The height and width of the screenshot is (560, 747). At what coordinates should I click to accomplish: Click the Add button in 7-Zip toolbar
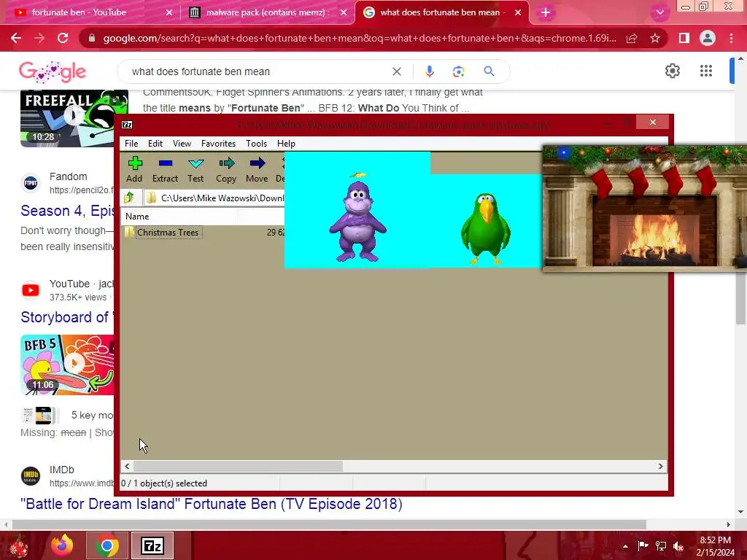(x=134, y=169)
